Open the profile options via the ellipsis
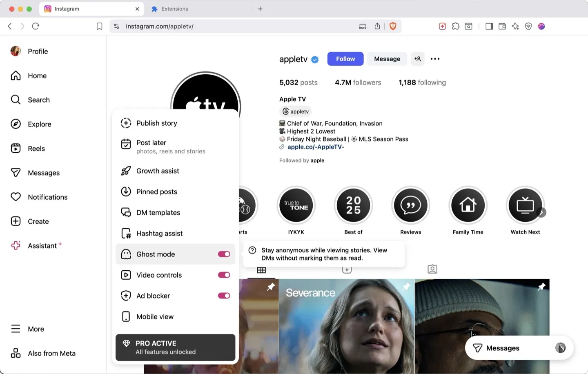 coord(435,59)
